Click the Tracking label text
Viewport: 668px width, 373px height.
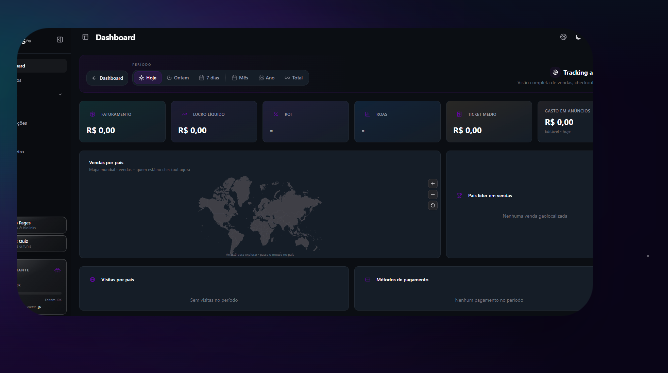tap(578, 73)
